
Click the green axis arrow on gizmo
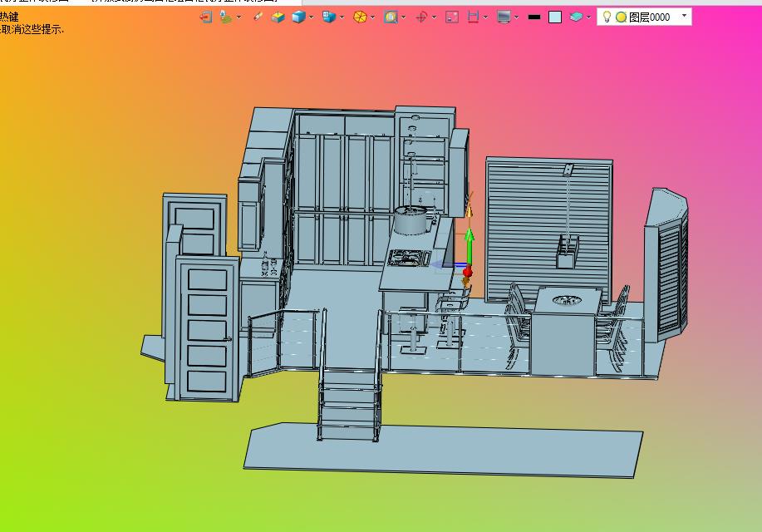[469, 245]
